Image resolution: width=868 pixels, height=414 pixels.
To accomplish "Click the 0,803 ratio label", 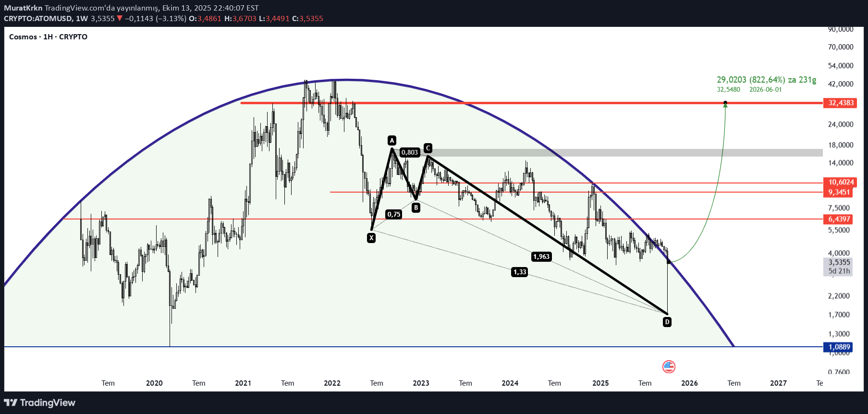I will point(409,152).
